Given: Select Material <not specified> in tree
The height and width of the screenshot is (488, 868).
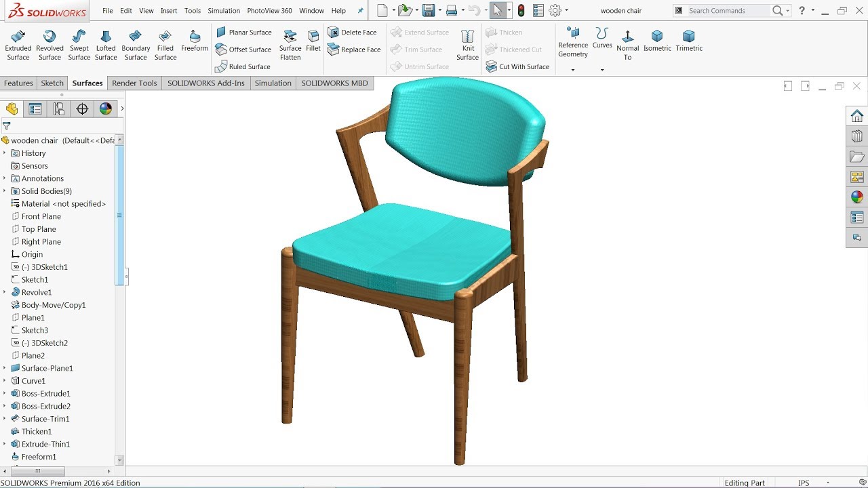Looking at the screenshot, I should (x=63, y=203).
